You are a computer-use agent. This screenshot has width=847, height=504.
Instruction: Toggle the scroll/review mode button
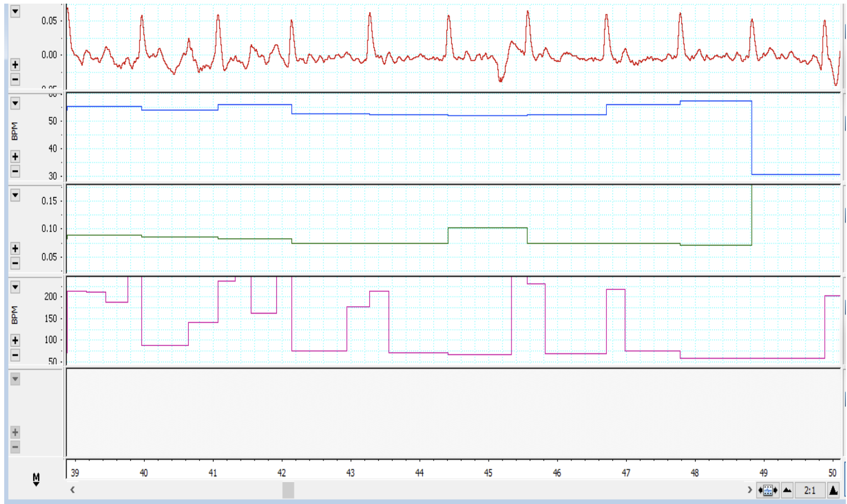coord(767,490)
